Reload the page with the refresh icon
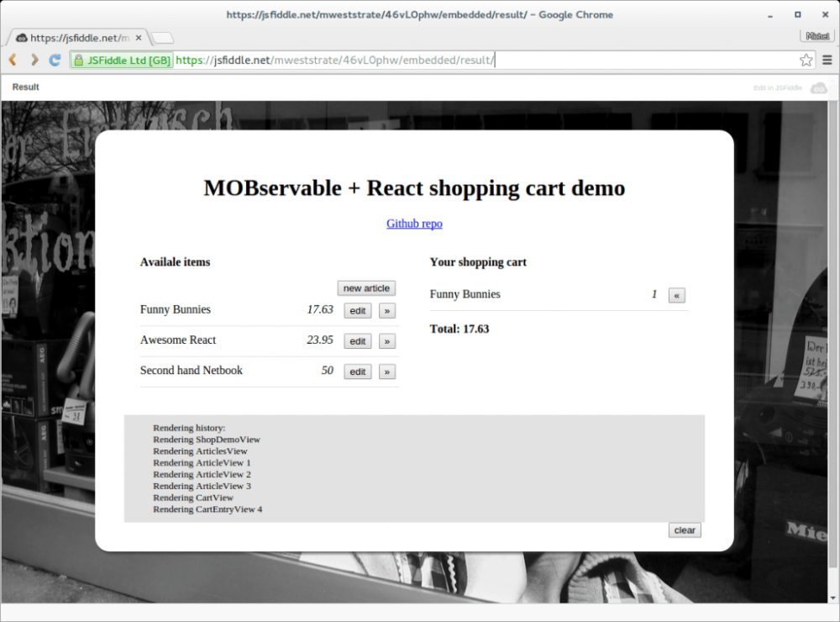 pyautogui.click(x=55, y=60)
